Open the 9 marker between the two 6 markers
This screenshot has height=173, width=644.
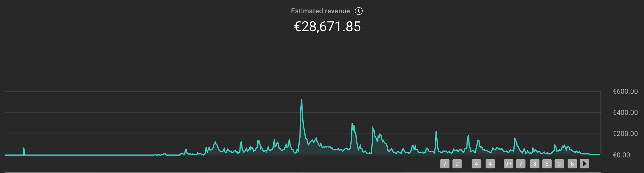pos(559,164)
